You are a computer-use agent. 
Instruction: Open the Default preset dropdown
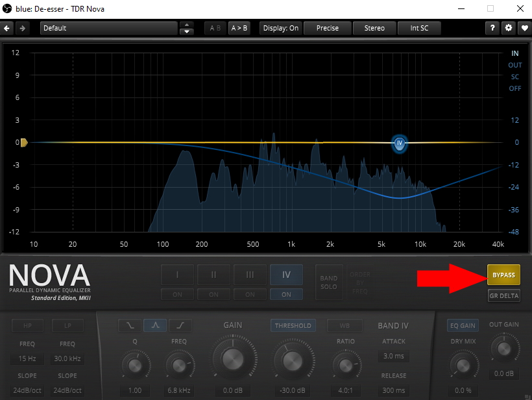(108, 28)
